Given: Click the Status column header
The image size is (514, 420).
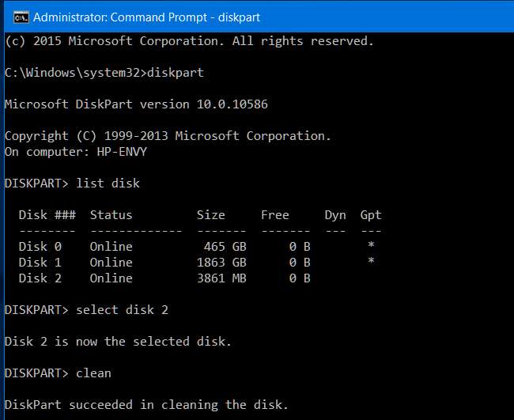Looking at the screenshot, I should (x=111, y=214).
